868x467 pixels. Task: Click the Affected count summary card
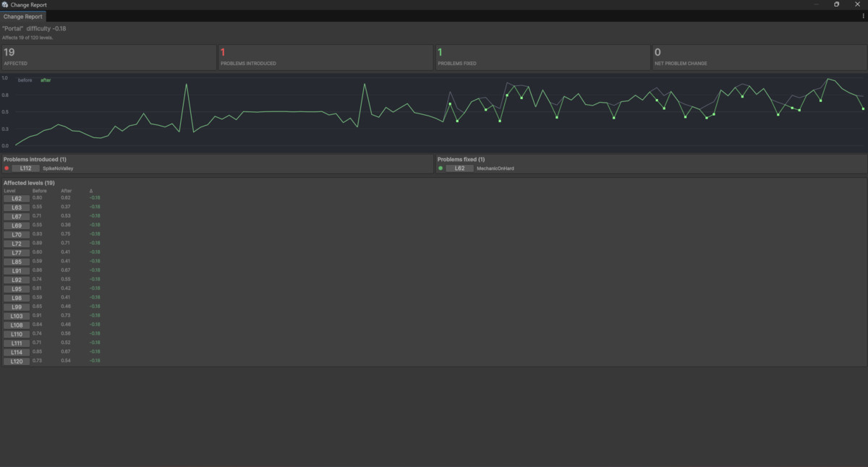[x=109, y=57]
